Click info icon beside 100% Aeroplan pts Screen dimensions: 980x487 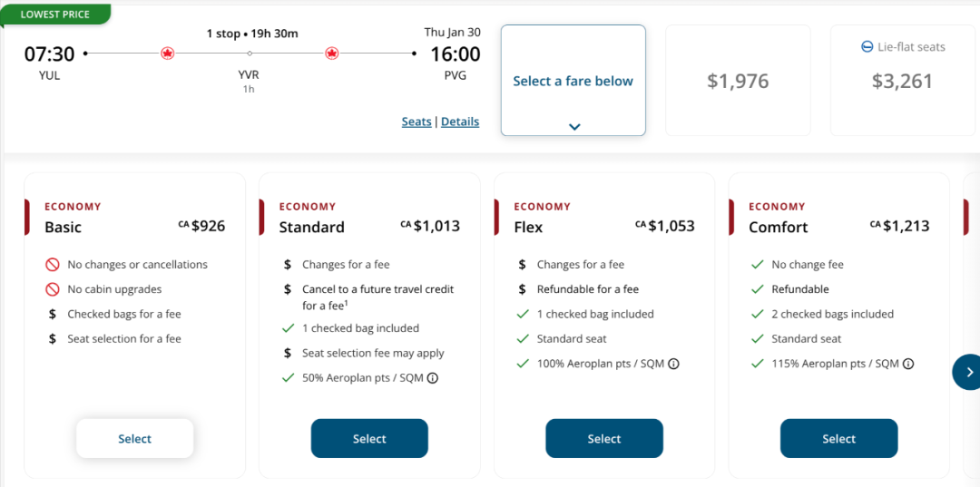click(673, 364)
